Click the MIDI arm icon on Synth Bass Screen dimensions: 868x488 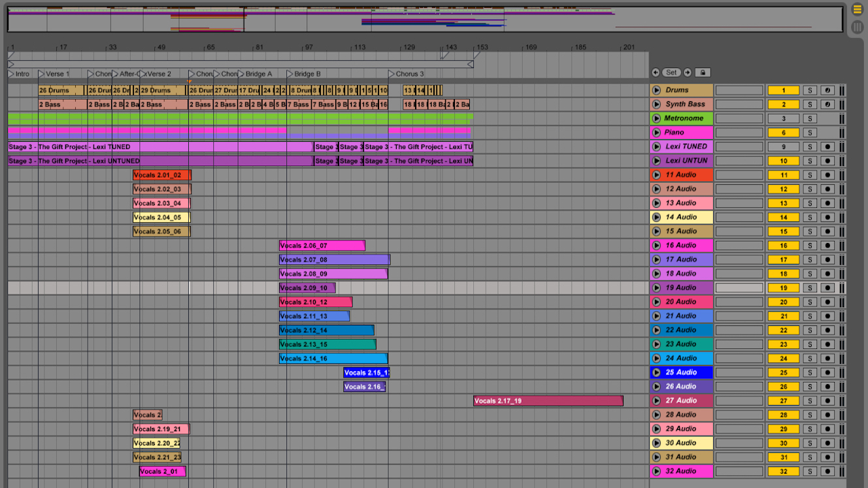coord(826,104)
